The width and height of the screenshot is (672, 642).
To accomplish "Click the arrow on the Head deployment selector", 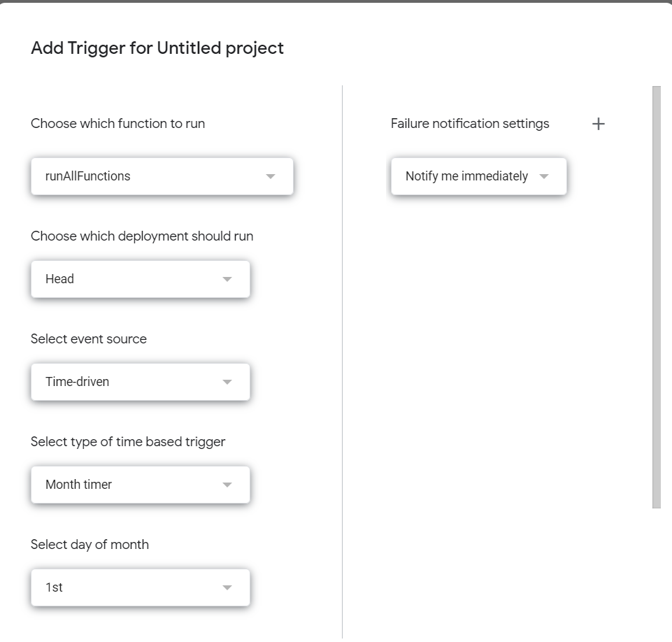I will [227, 279].
